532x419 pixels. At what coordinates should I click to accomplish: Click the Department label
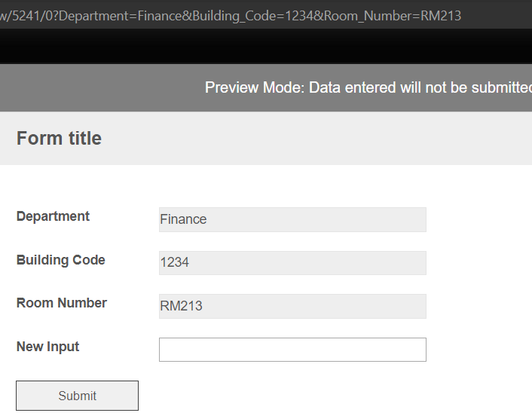[53, 216]
